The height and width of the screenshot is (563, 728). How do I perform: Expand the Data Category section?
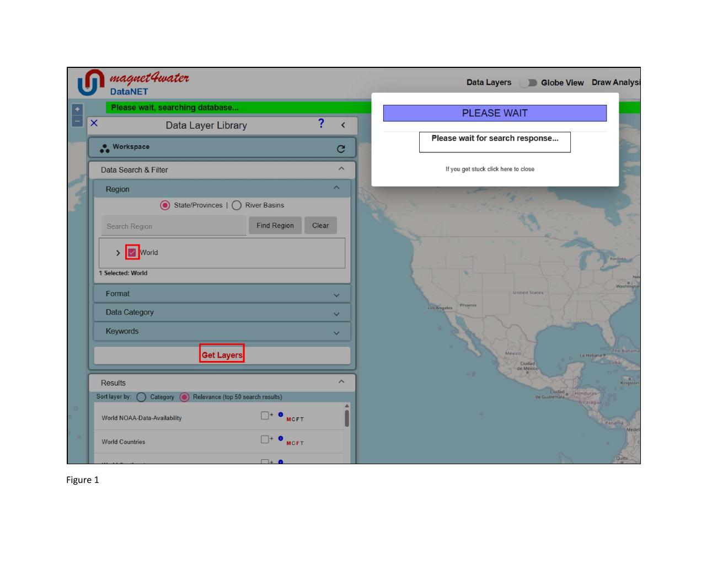[x=336, y=314]
